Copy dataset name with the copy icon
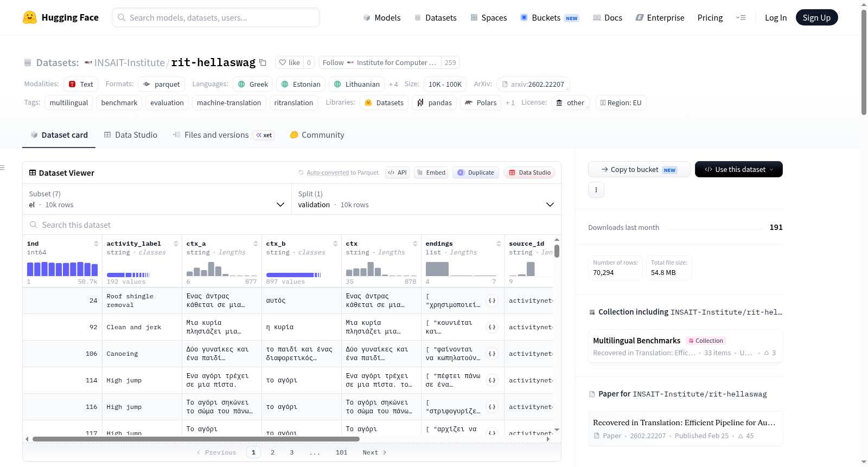Viewport: 868px width, 467px height. (263, 62)
